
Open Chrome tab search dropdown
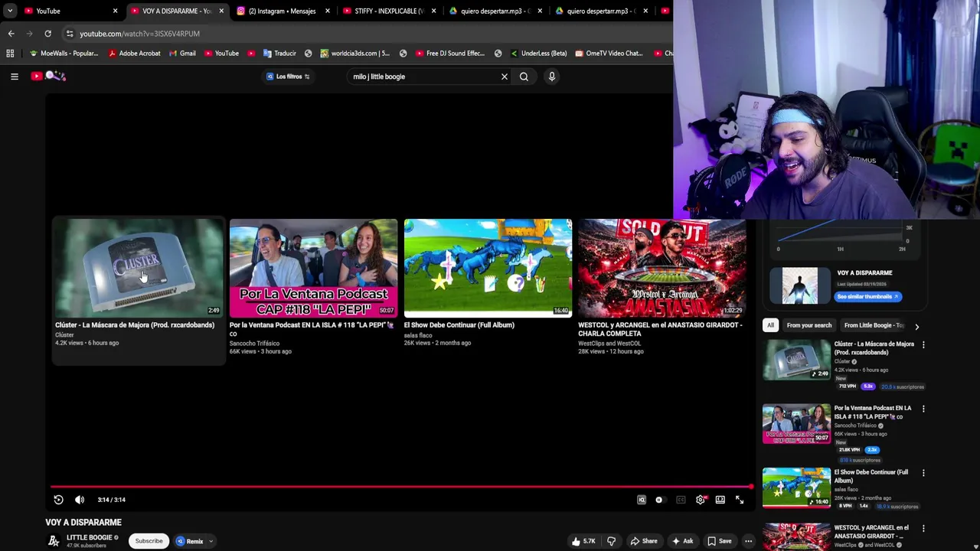(9, 11)
